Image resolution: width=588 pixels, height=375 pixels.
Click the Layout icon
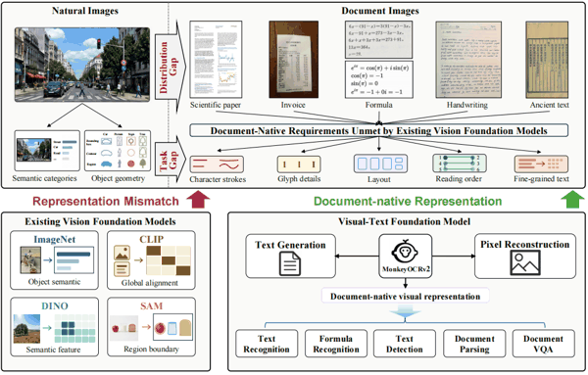click(380, 164)
